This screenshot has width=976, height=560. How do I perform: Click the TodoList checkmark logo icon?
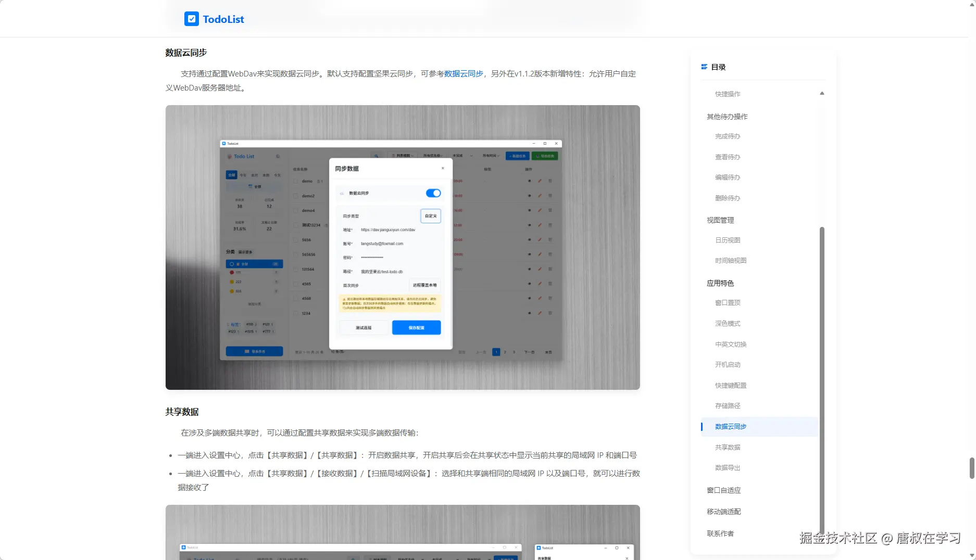[192, 19]
